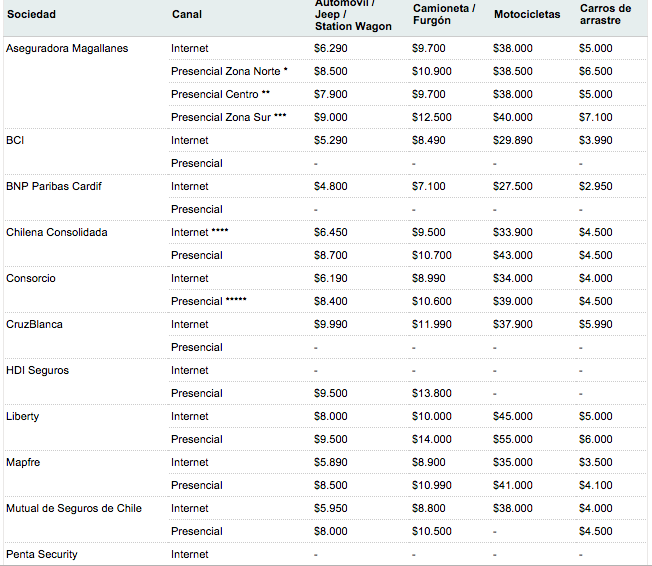Click the $8.990 camioneta price

click(x=428, y=278)
